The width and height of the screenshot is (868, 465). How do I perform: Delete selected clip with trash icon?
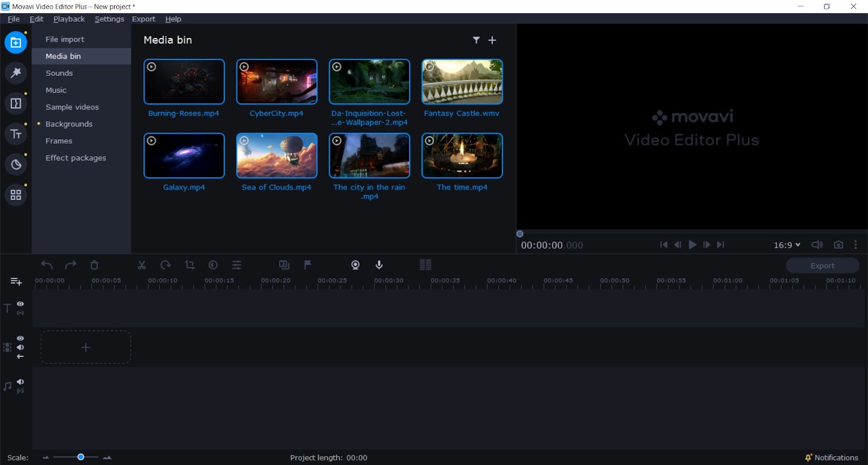tap(94, 265)
